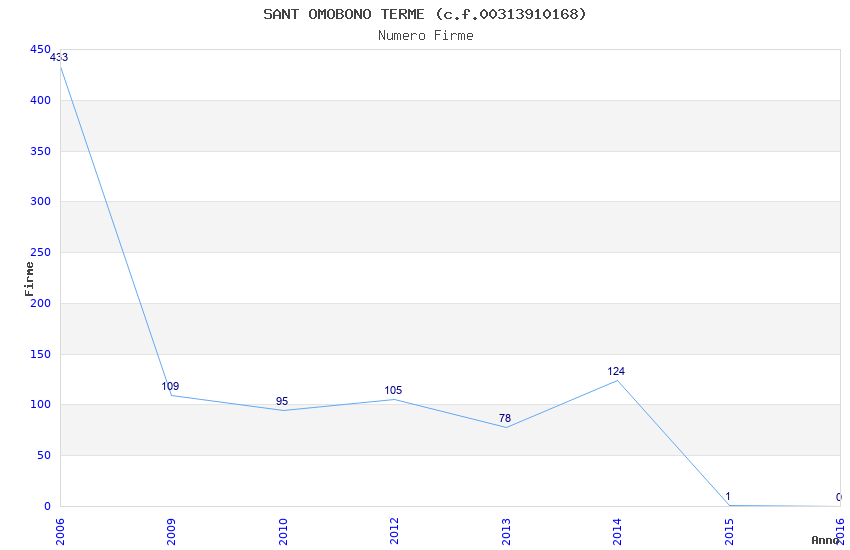Click the y-axis value 200

pyautogui.click(x=40, y=303)
